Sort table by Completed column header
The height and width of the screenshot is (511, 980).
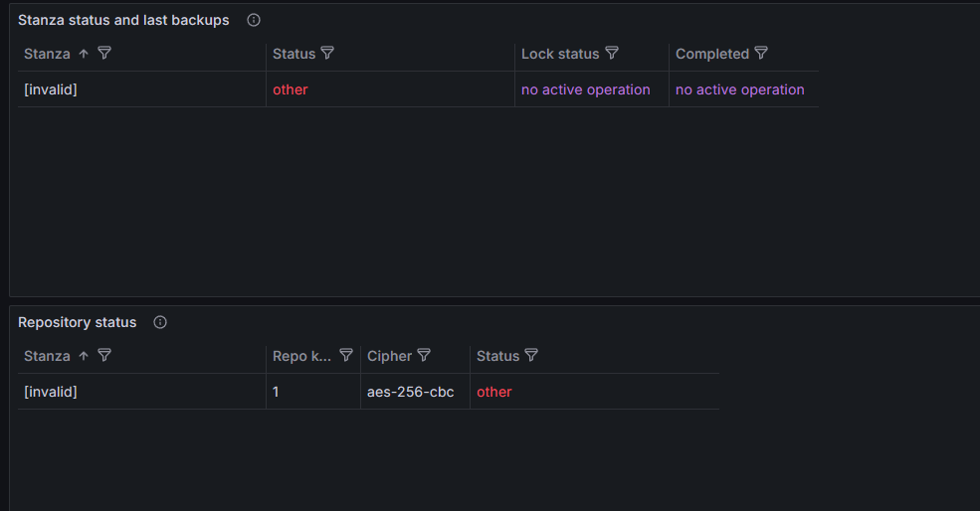pos(711,54)
